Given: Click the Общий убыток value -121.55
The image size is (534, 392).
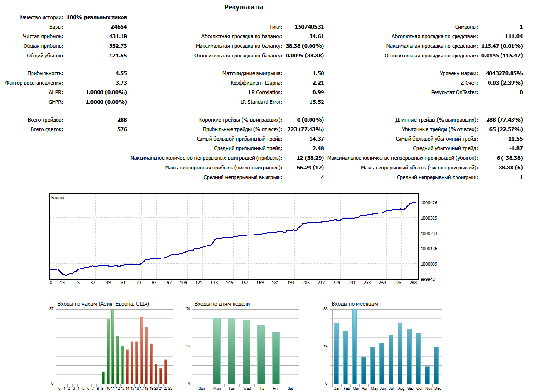Looking at the screenshot, I should [116, 56].
